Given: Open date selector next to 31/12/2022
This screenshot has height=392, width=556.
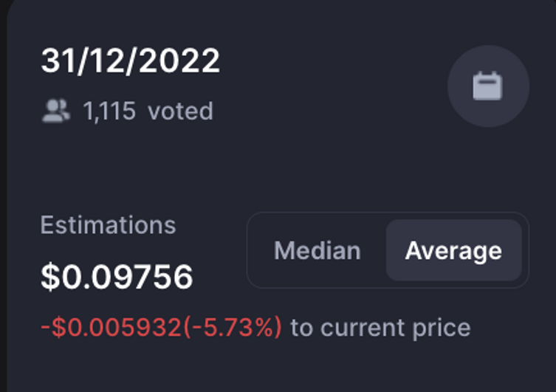Looking at the screenshot, I should pyautogui.click(x=488, y=86).
